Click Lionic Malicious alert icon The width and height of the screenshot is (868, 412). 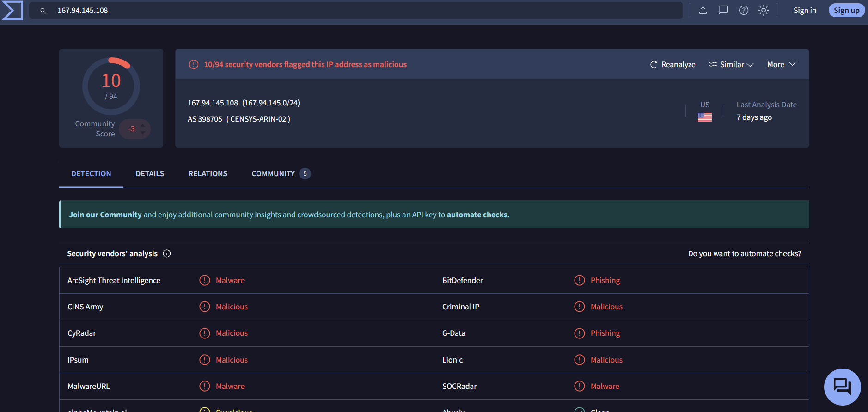coord(579,360)
